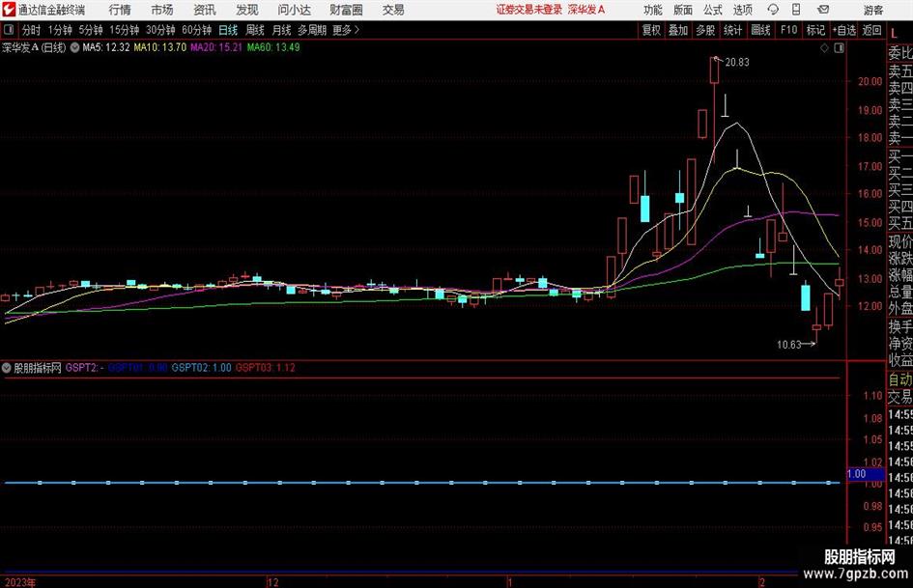Add stock with +自选 button
The width and height of the screenshot is (913, 588).
844,30
